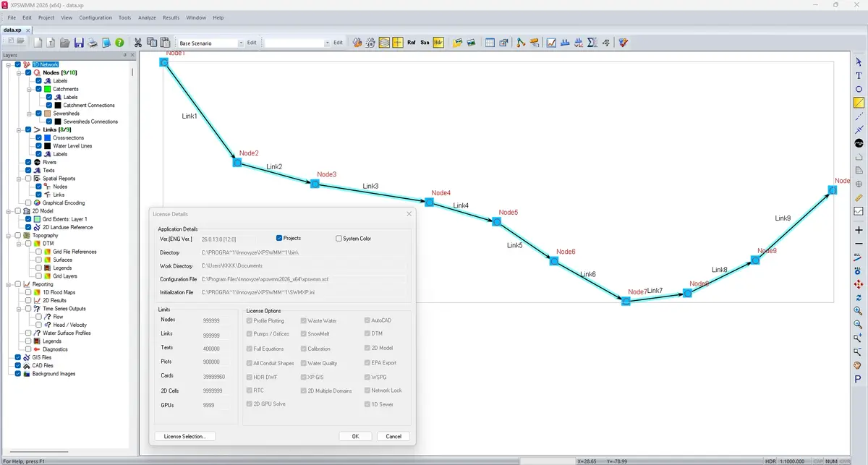Toggle the 1D Flood Maps checkbox

click(x=28, y=292)
